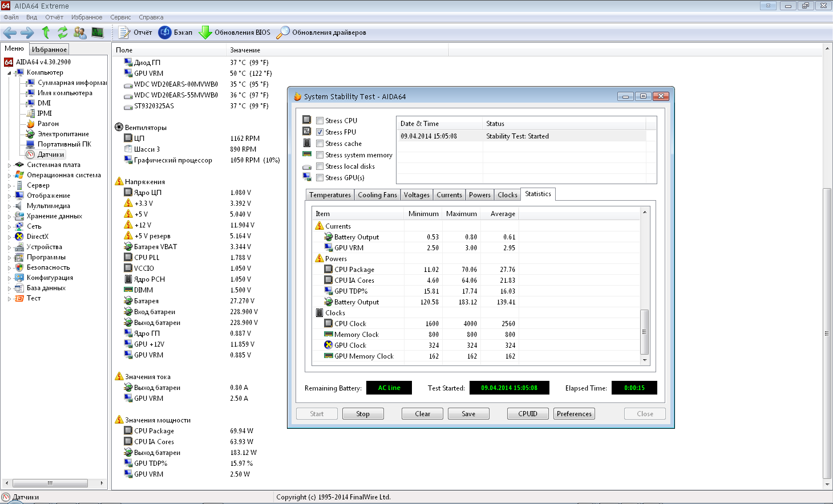Click the statistics list vertical scrollbar thumb

645,332
